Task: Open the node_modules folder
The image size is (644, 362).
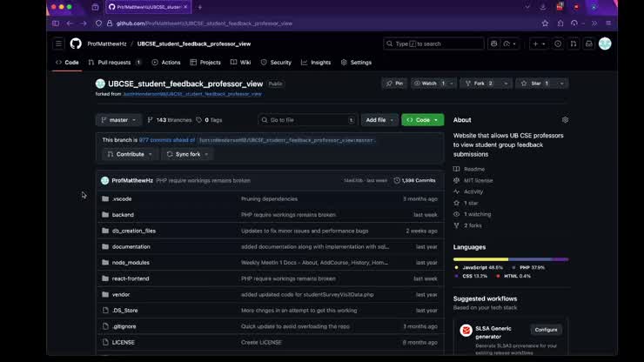Action: pyautogui.click(x=131, y=263)
